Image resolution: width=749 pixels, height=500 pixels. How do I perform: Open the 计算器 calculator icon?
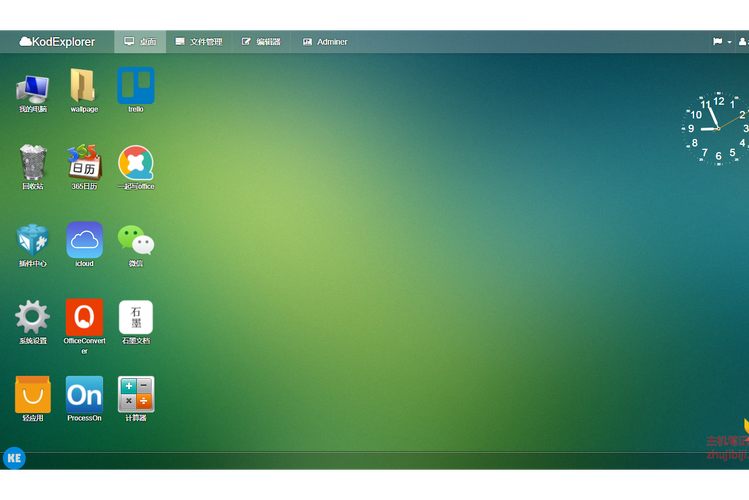[x=136, y=394]
